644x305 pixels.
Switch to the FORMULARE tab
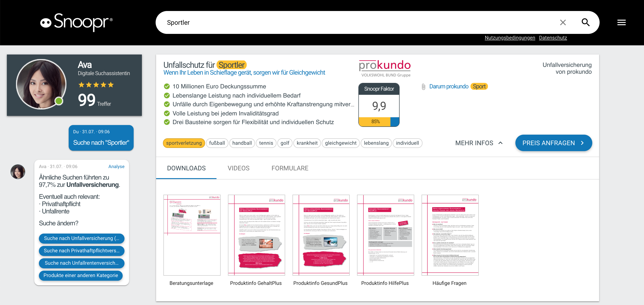pyautogui.click(x=290, y=168)
